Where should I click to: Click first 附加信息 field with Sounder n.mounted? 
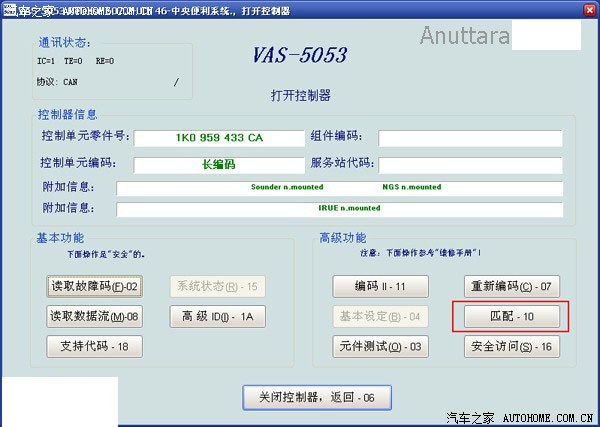tap(340, 188)
